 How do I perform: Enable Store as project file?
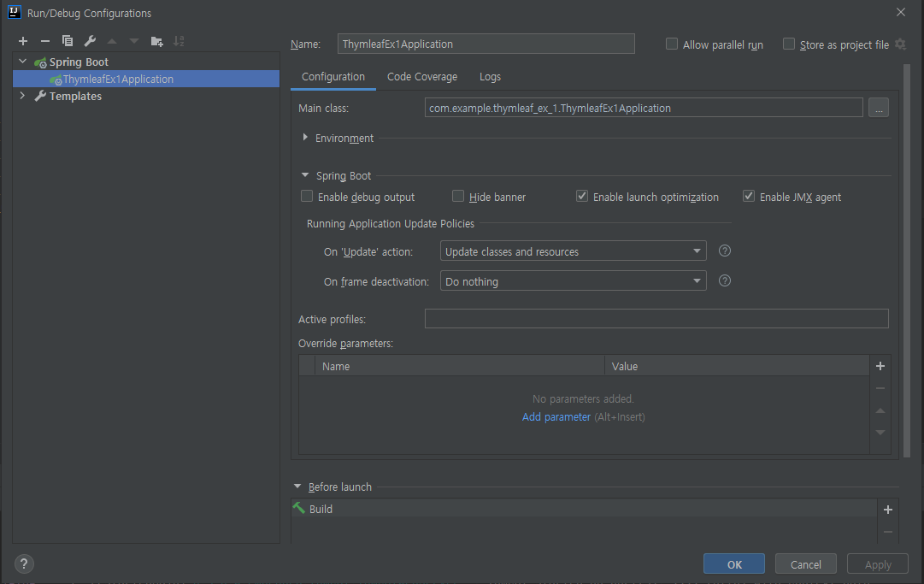pos(788,44)
